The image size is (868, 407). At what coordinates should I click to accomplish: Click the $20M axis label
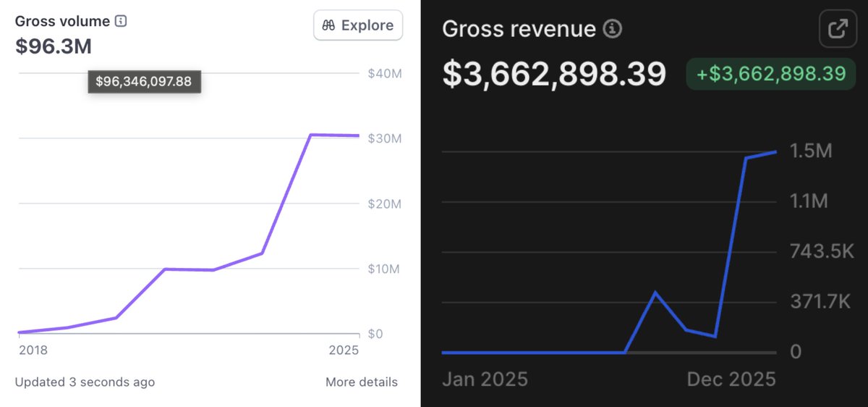385,204
